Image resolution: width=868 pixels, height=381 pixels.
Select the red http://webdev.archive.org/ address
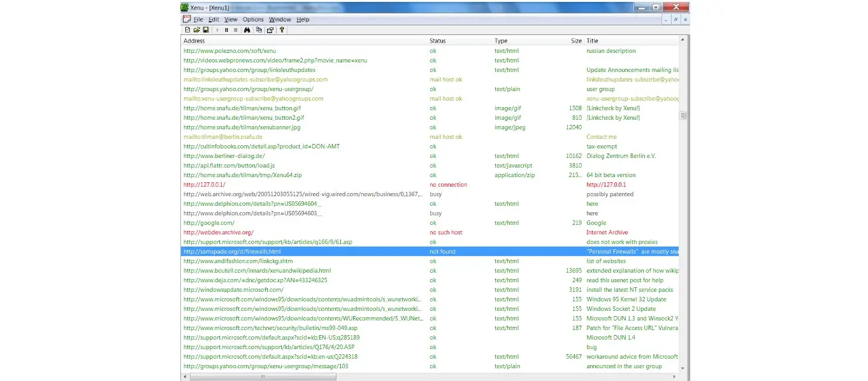click(219, 233)
